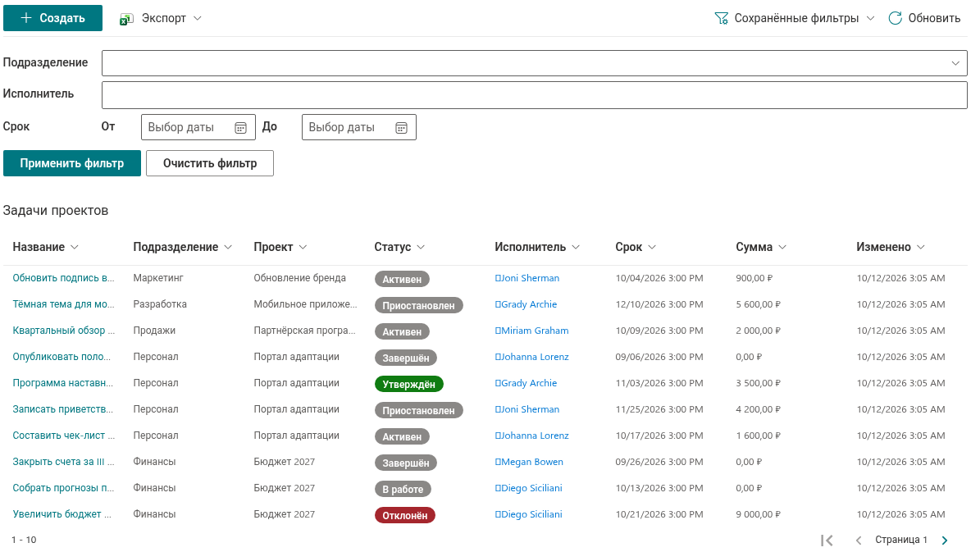The height and width of the screenshot is (552, 980).
Task: Click the 5 600,00 ₽ amount cell
Action: point(758,304)
